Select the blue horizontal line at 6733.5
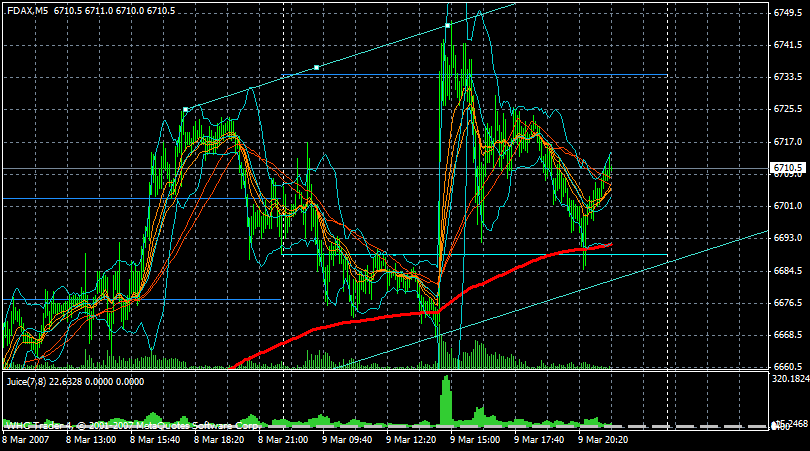Image resolution: width=810 pixels, height=451 pixels. pos(475,76)
